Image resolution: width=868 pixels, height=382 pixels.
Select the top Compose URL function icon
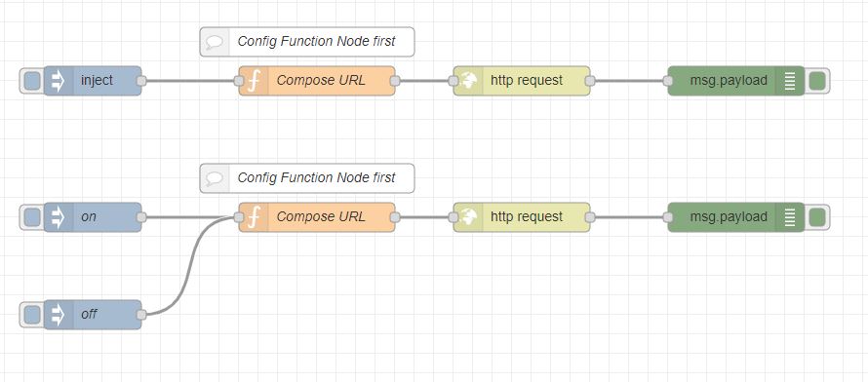coord(254,81)
